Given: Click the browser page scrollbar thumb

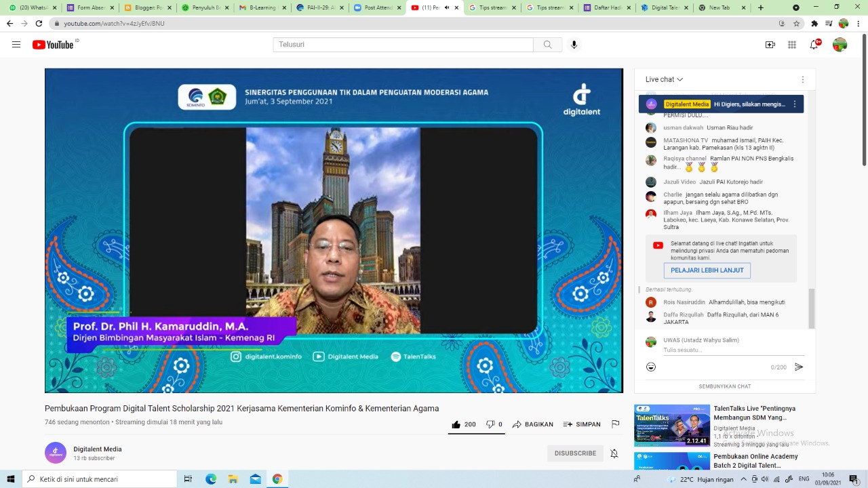Looking at the screenshot, I should coord(864,100).
